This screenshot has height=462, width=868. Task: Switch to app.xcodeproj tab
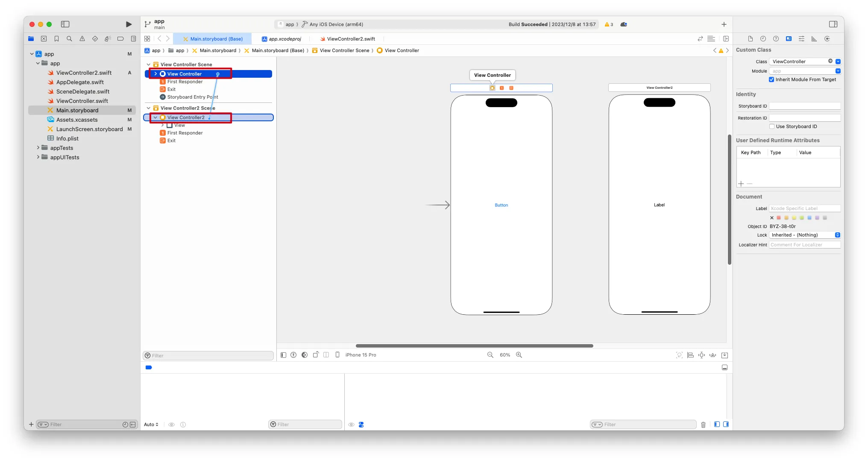coord(282,39)
